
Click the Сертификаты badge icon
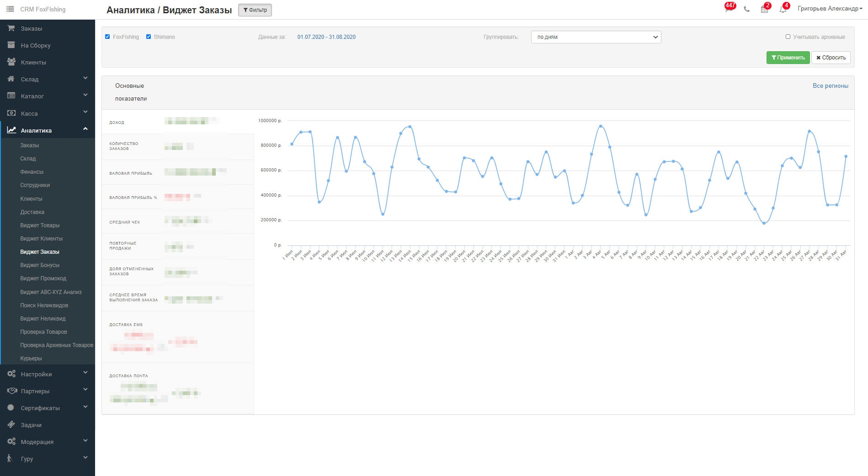[11, 408]
